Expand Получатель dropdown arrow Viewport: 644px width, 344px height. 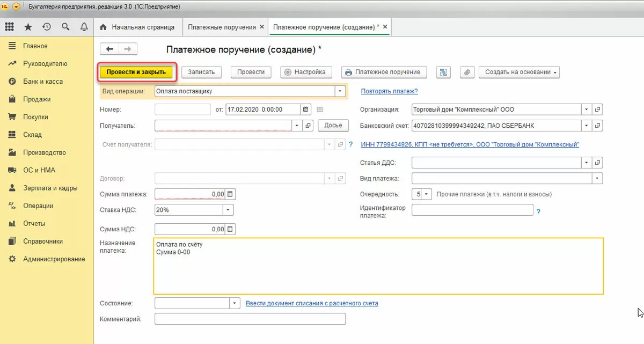[297, 126]
